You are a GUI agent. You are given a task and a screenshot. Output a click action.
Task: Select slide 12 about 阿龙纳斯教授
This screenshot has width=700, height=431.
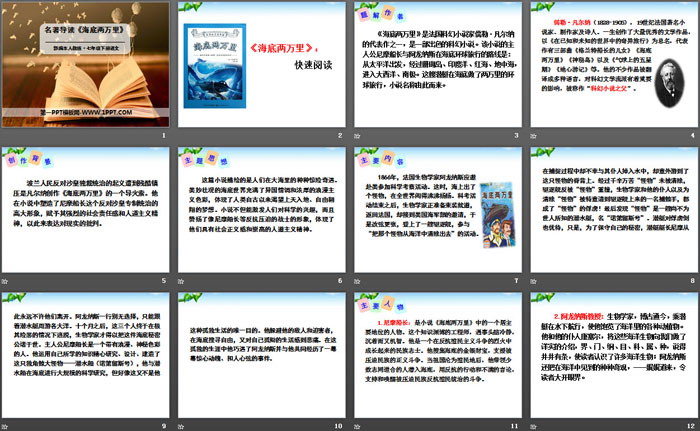coord(614,355)
